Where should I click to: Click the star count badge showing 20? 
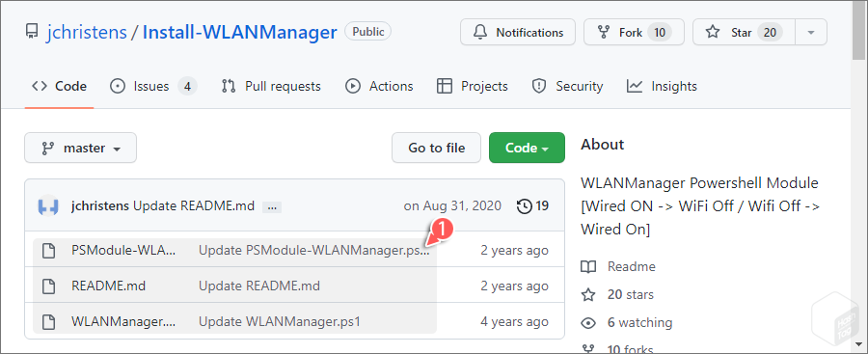coord(770,32)
